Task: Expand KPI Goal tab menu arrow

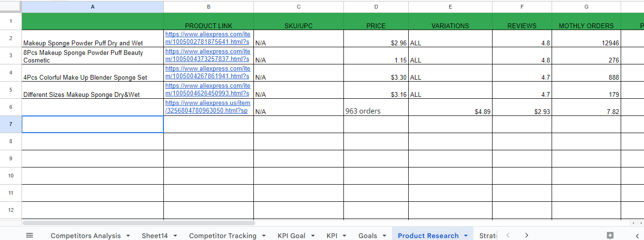Action: coord(313,236)
